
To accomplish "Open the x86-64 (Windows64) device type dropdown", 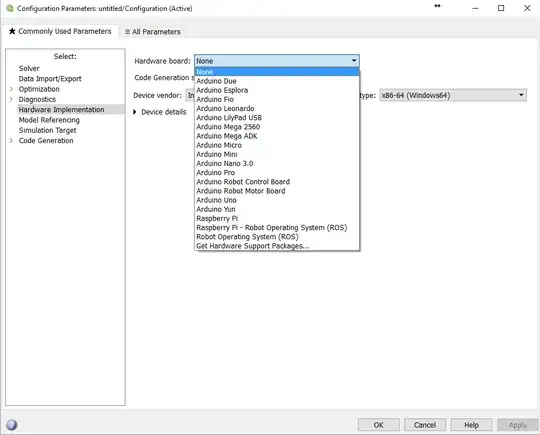I will pyautogui.click(x=453, y=95).
